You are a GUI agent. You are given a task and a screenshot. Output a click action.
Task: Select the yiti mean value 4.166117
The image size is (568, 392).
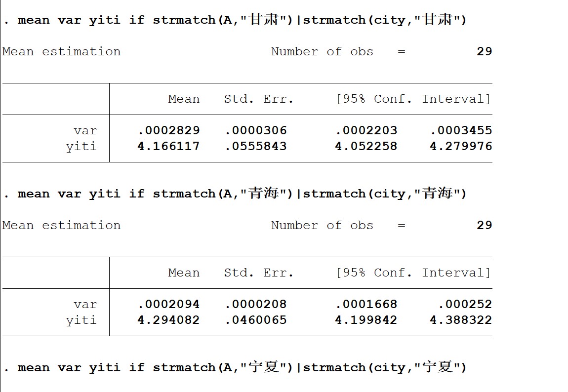(169, 147)
